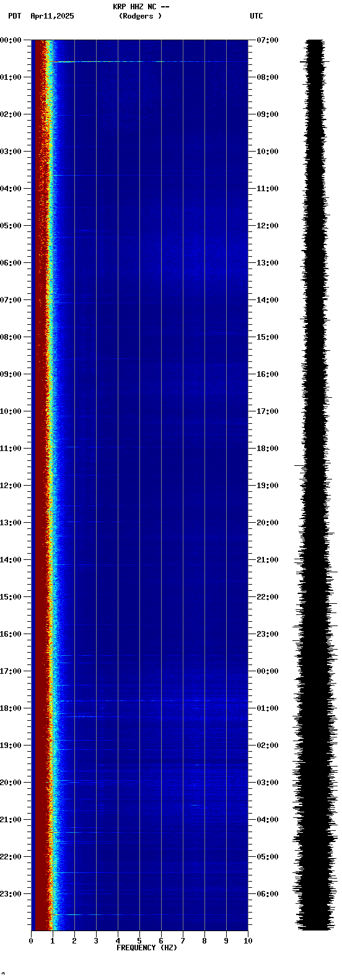Select the '00:00' PDT time label
This screenshot has height=980, width=342.
click(x=11, y=40)
